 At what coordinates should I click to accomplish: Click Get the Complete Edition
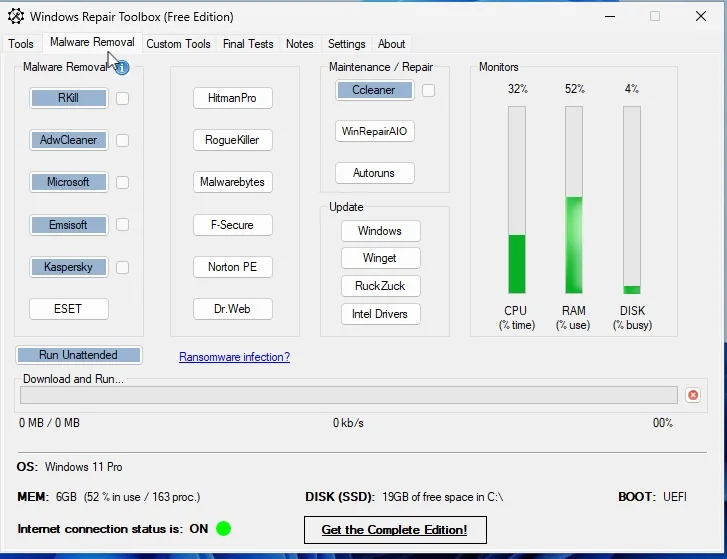[395, 530]
